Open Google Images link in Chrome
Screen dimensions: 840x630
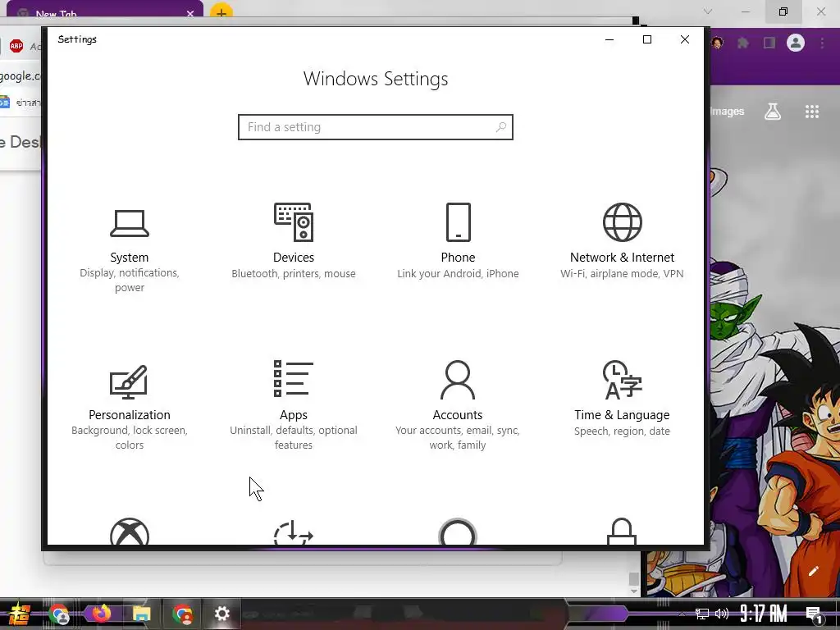[727, 112]
